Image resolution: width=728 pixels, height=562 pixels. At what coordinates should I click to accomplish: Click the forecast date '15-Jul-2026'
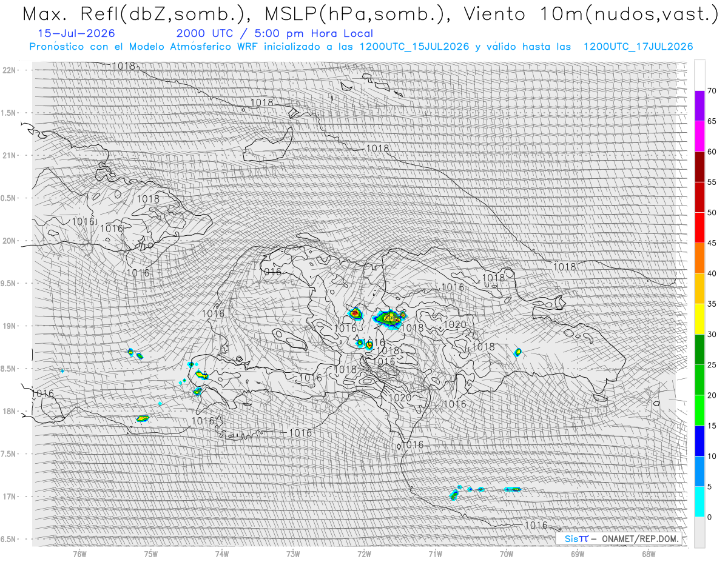76,34
